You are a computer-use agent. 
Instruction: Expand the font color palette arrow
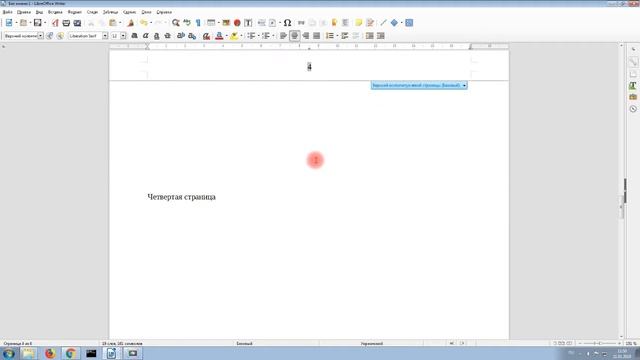click(227, 36)
